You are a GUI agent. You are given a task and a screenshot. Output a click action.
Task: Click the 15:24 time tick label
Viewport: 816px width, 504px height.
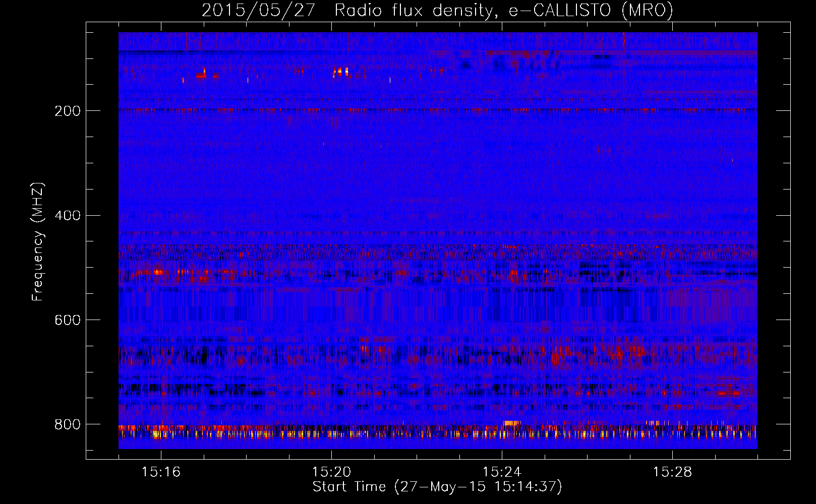click(502, 472)
